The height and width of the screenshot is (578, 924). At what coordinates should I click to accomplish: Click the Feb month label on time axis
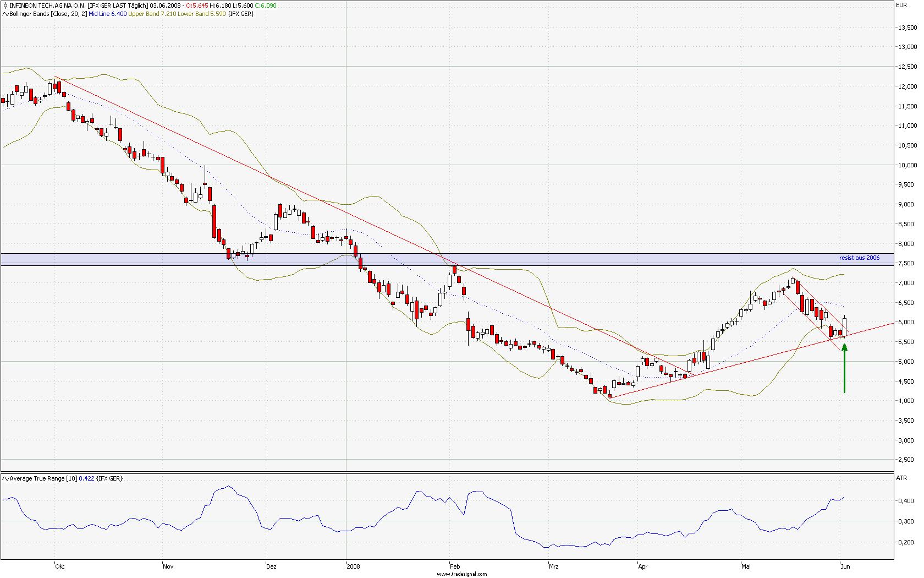point(455,566)
